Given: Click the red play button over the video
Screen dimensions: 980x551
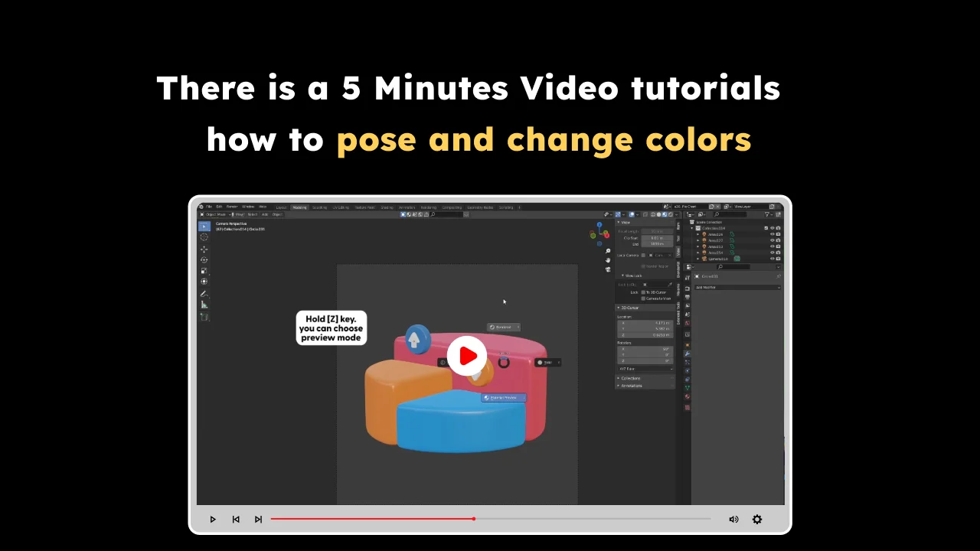Looking at the screenshot, I should pos(467,356).
